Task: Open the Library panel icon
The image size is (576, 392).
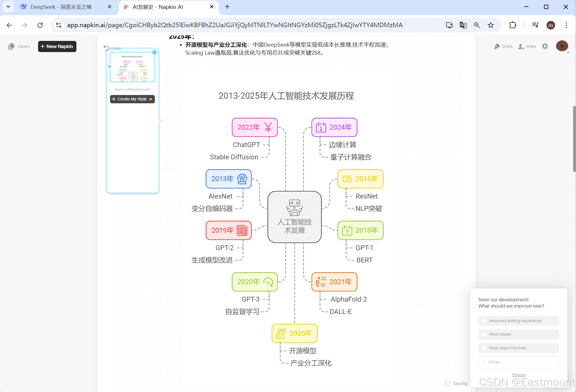Action: (11, 46)
